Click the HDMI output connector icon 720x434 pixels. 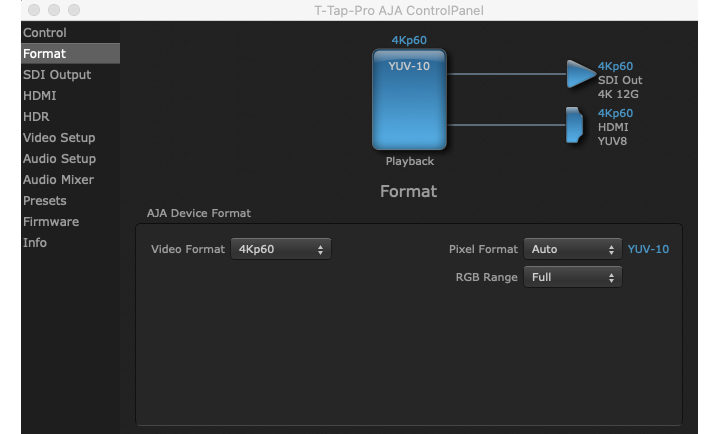point(574,124)
